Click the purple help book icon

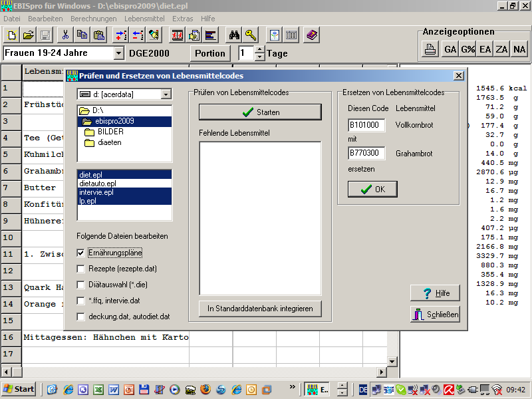click(x=312, y=35)
